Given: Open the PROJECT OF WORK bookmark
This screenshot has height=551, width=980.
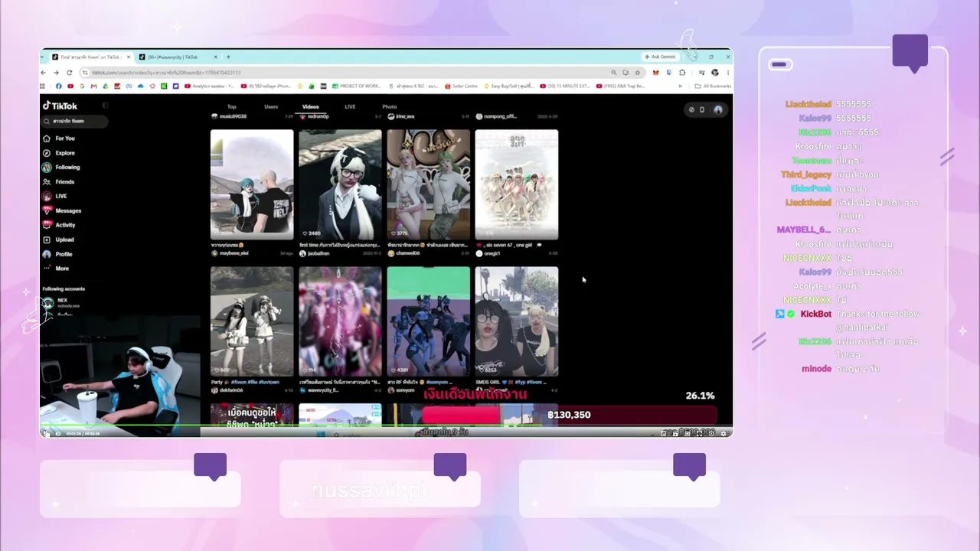Looking at the screenshot, I should click(x=357, y=86).
